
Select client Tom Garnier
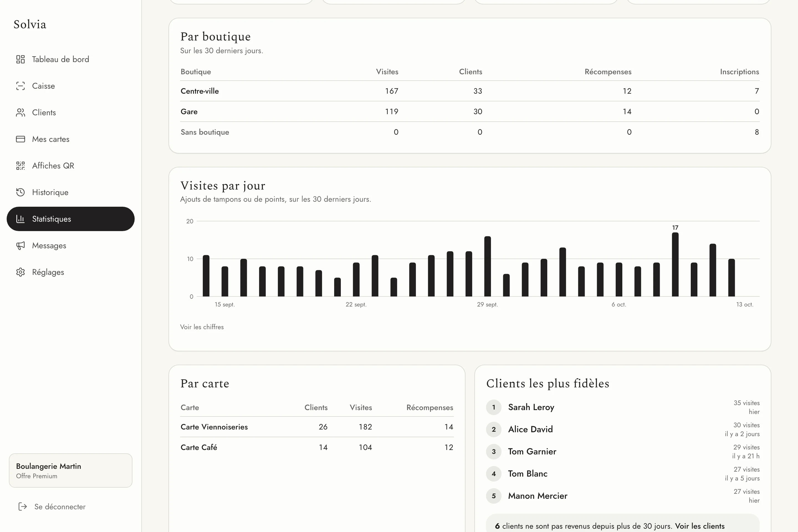pyautogui.click(x=532, y=452)
